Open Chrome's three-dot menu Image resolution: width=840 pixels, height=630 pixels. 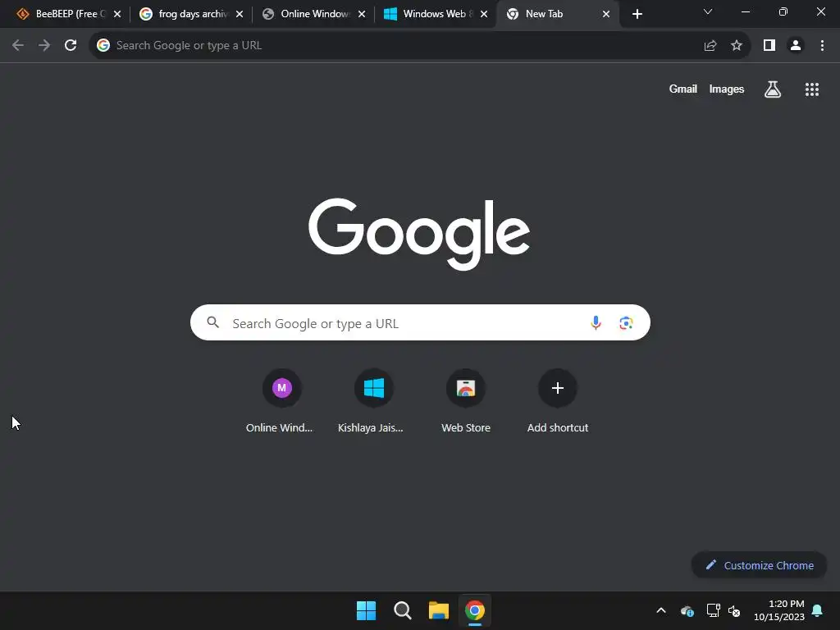(x=822, y=46)
